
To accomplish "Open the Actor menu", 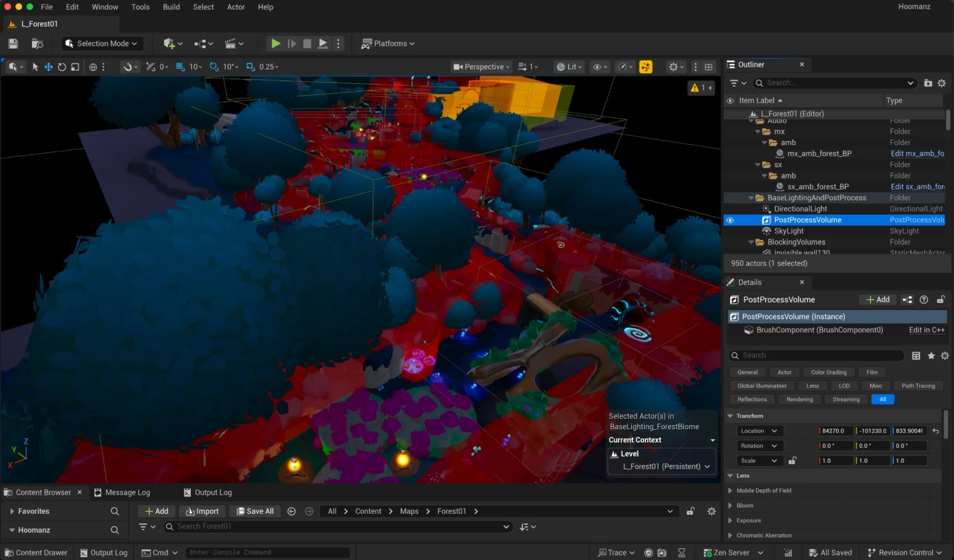I will coord(236,7).
